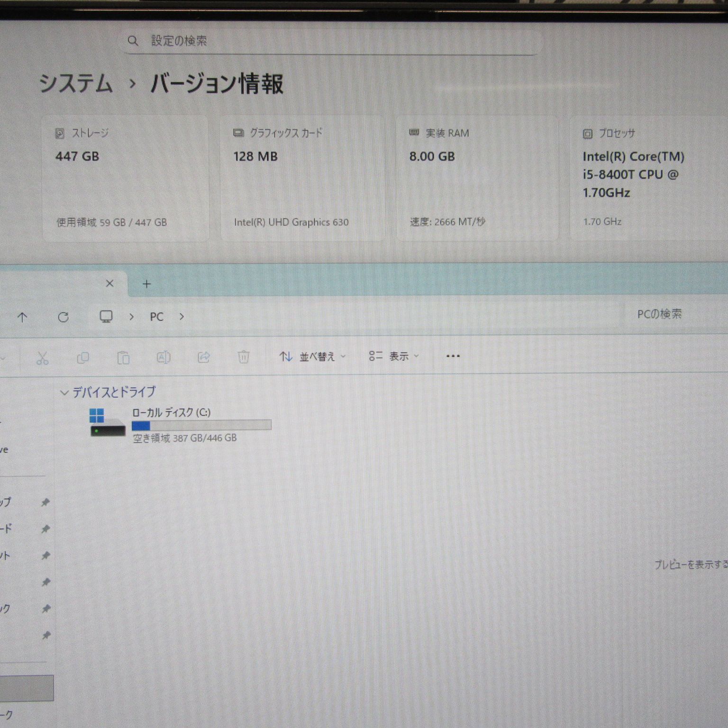Open a new Explorer tab with plus

[146, 284]
